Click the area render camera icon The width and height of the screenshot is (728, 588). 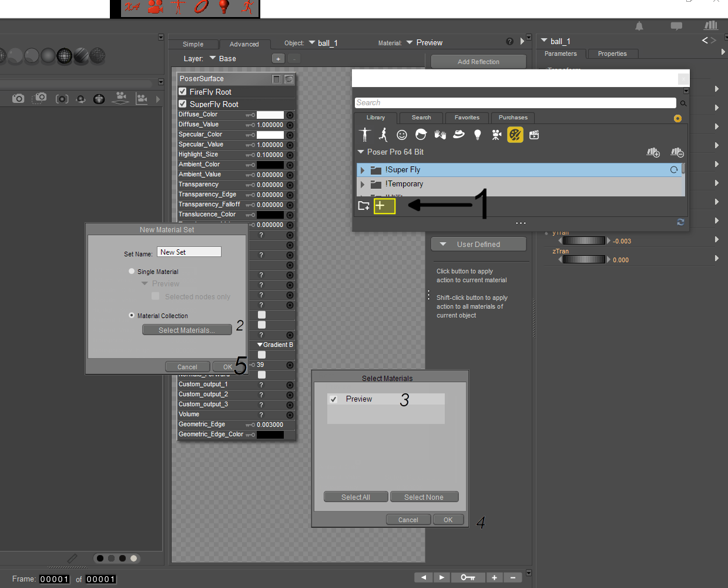pos(39,98)
